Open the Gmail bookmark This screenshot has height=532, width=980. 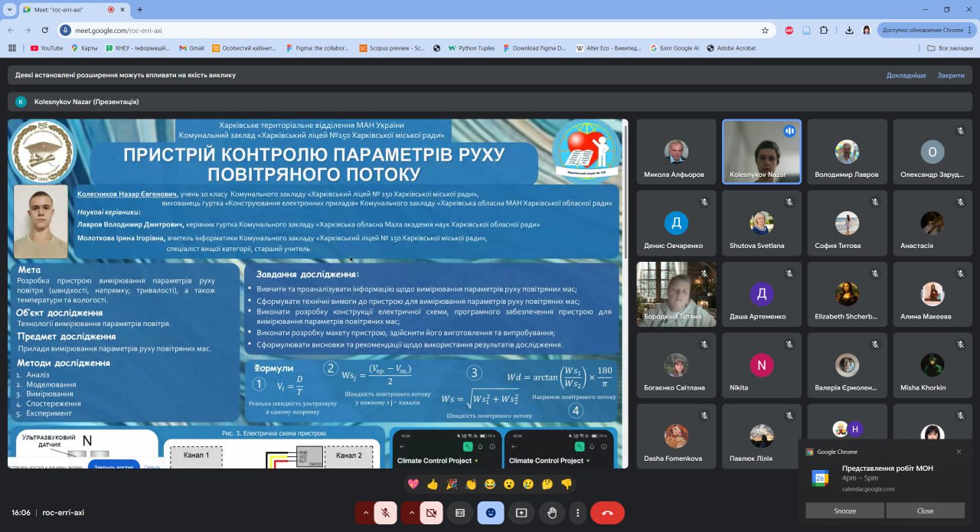(x=191, y=48)
